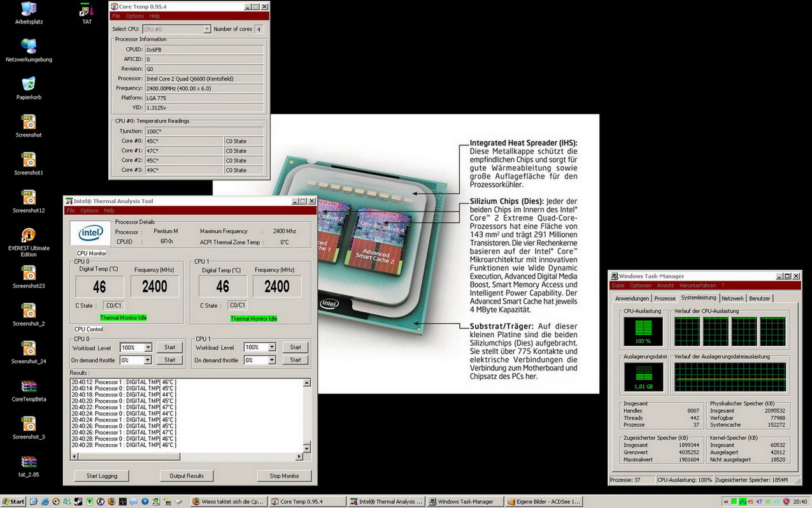This screenshot has height=508, width=812.
Task: Click CPU 0 throttle Start button
Action: click(169, 360)
